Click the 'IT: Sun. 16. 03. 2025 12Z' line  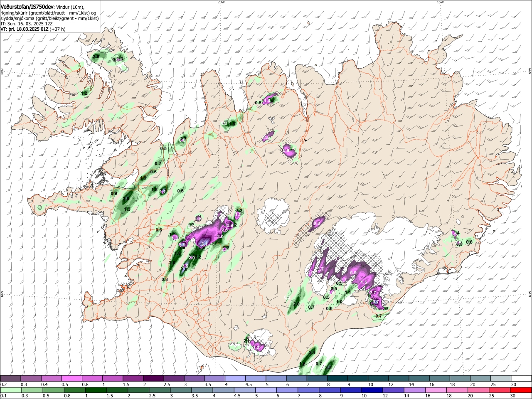click(26, 24)
